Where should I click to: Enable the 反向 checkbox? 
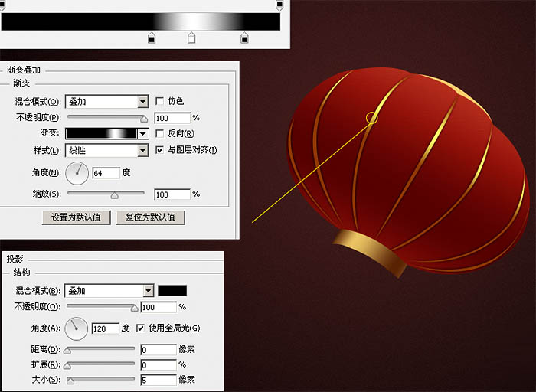(x=159, y=133)
